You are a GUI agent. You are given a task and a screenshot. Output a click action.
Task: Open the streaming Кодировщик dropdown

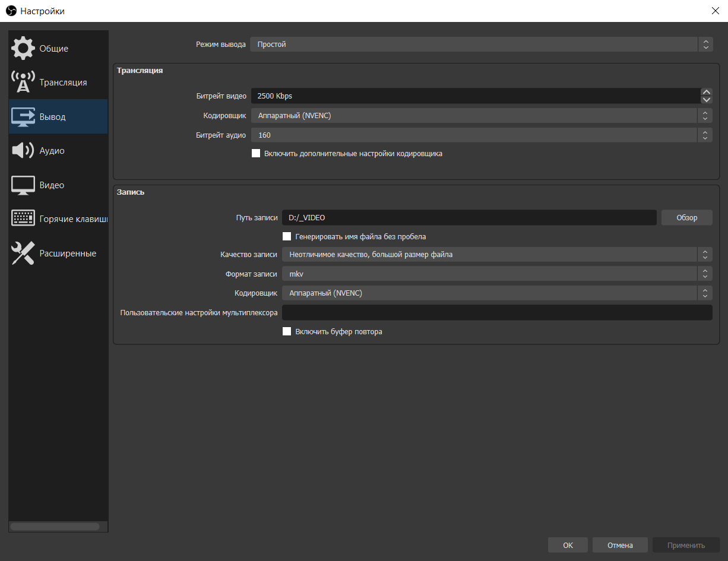pyautogui.click(x=481, y=116)
